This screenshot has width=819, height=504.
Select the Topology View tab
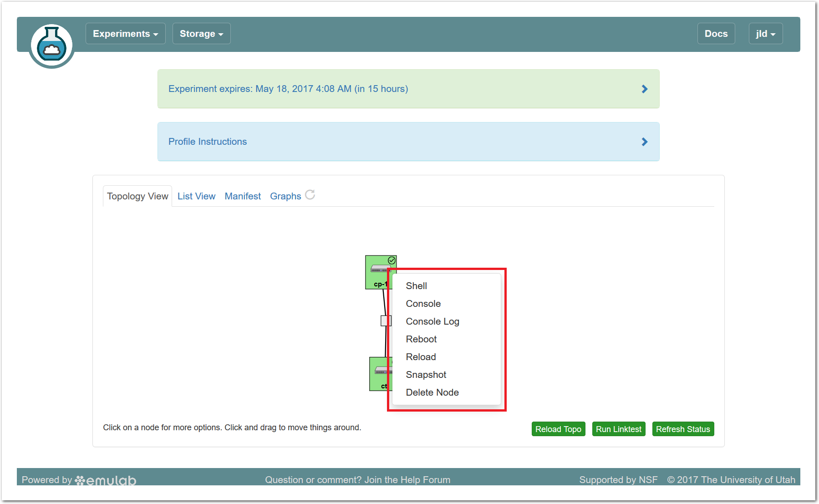[137, 196]
